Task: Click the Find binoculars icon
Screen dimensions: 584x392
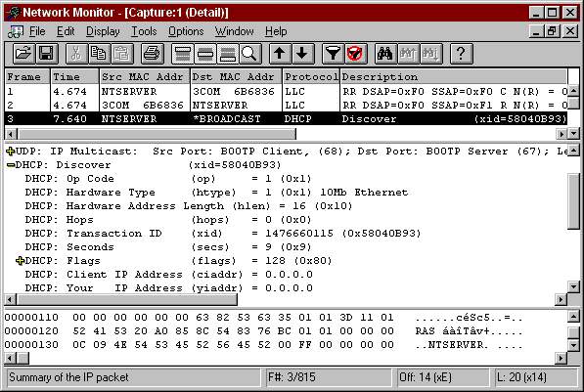Action: (x=385, y=54)
